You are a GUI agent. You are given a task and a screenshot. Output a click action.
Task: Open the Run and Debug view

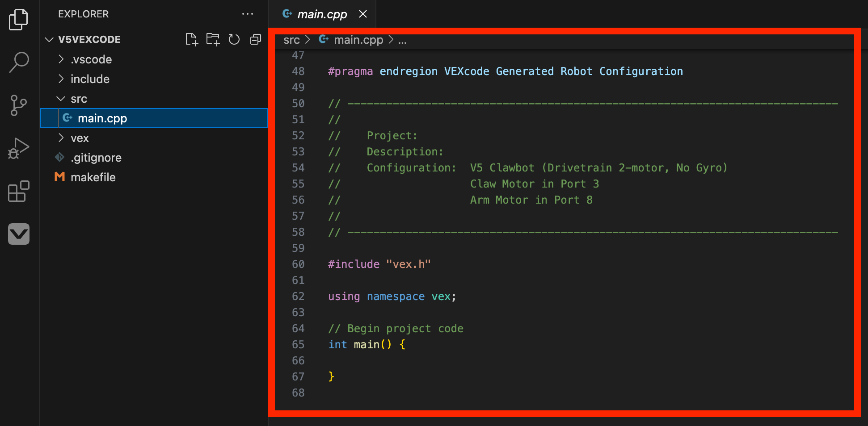point(18,148)
